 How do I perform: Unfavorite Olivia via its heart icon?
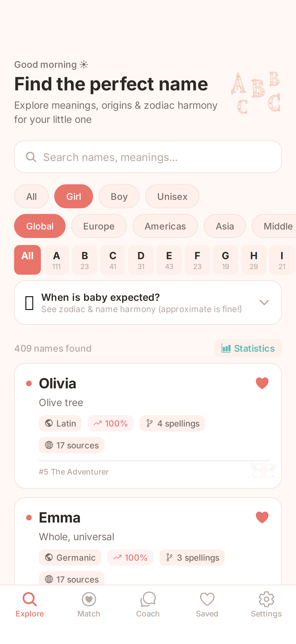coord(262,383)
